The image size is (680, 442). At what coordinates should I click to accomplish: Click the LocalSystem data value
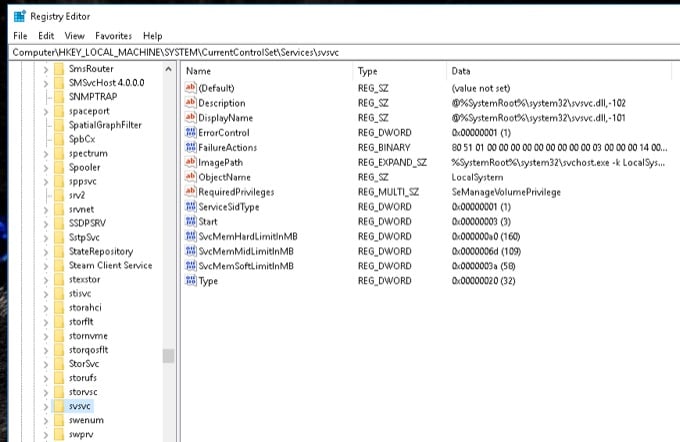477,177
